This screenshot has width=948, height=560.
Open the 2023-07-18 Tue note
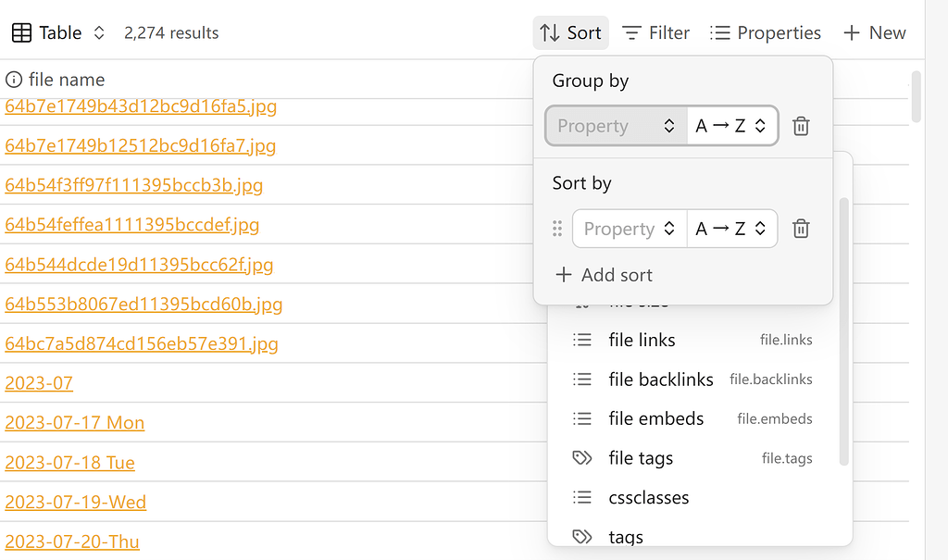[69, 463]
